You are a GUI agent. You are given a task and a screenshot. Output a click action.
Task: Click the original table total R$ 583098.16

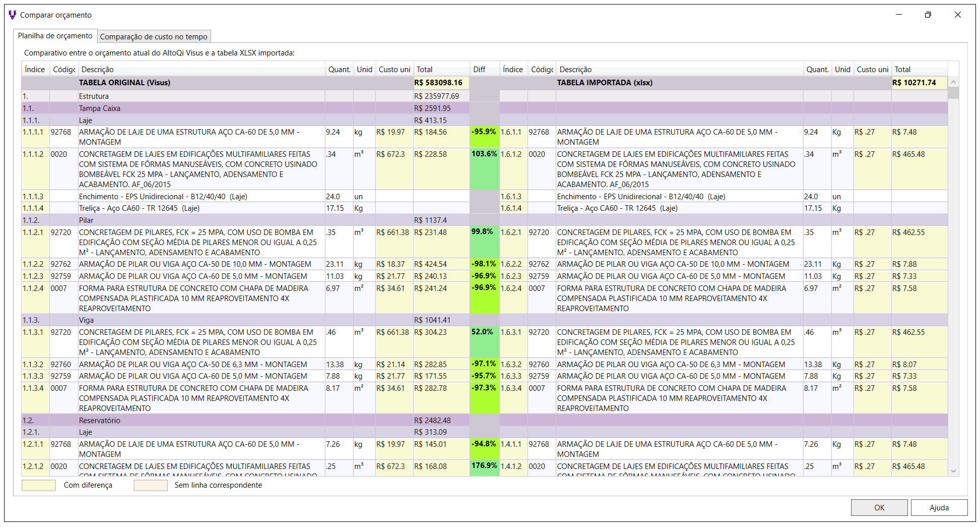(438, 83)
